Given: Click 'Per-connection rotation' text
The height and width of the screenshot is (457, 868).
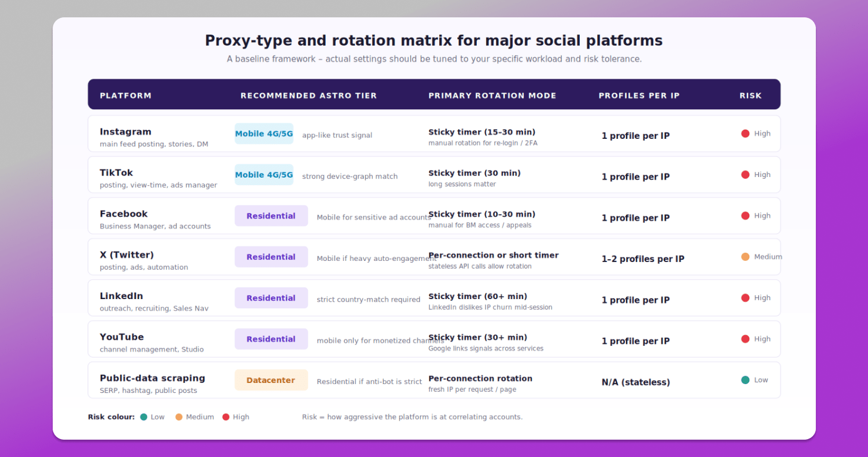Looking at the screenshot, I should 480,378.
